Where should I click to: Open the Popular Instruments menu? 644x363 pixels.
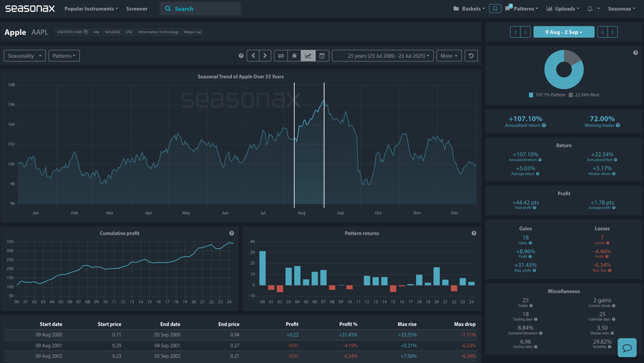(91, 9)
